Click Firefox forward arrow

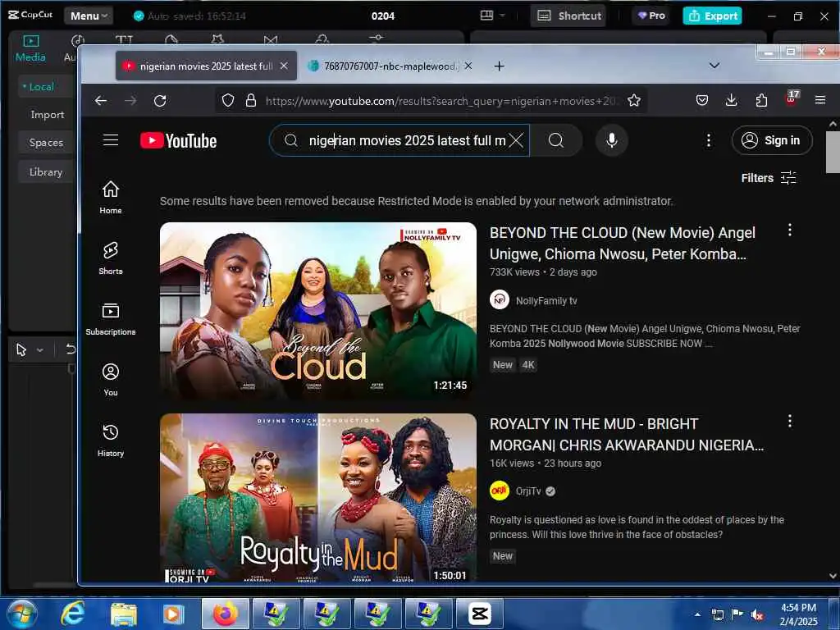pyautogui.click(x=130, y=101)
